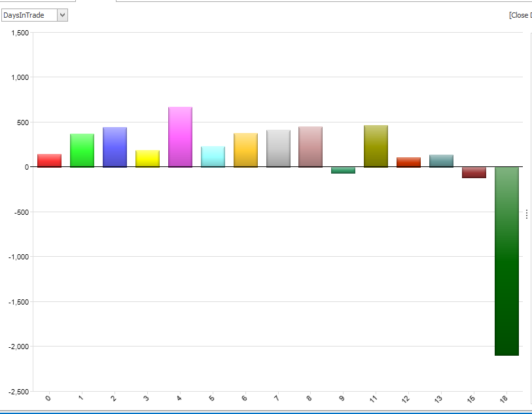Click the teal gray bar for day 13

point(441,161)
